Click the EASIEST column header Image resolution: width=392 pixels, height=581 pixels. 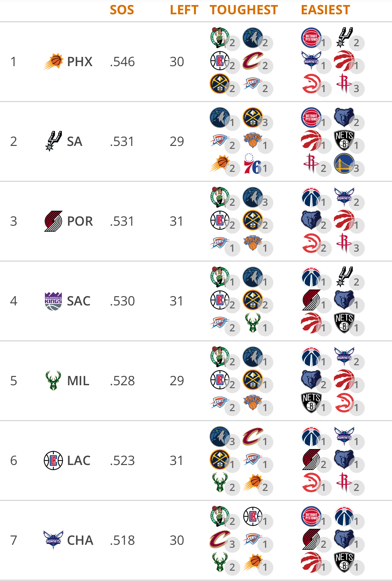coord(326,10)
